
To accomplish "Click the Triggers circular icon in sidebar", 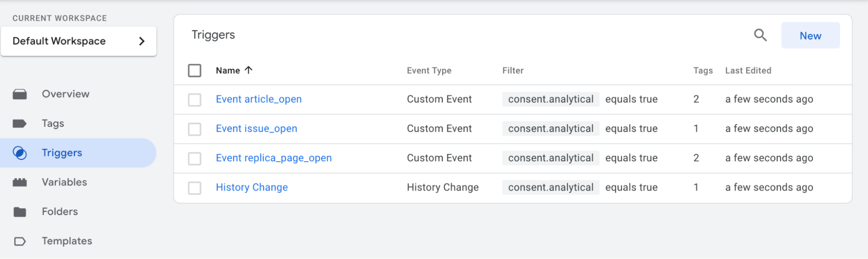I will 20,153.
